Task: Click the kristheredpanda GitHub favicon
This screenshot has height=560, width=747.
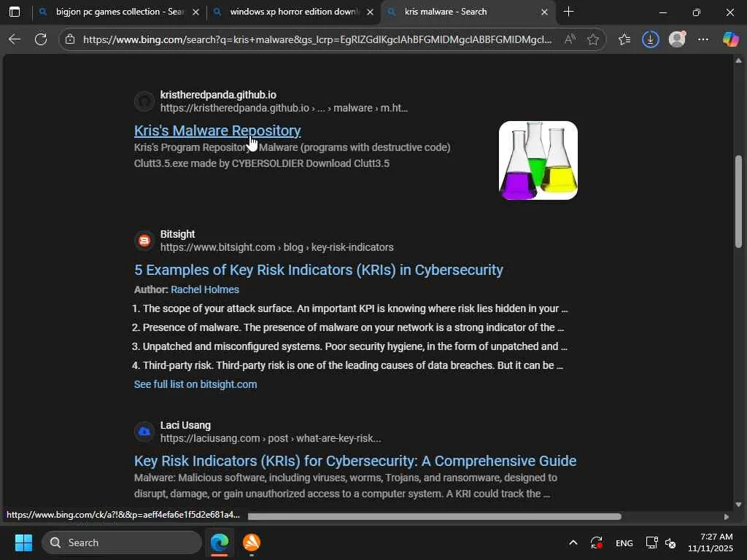Action: click(144, 101)
